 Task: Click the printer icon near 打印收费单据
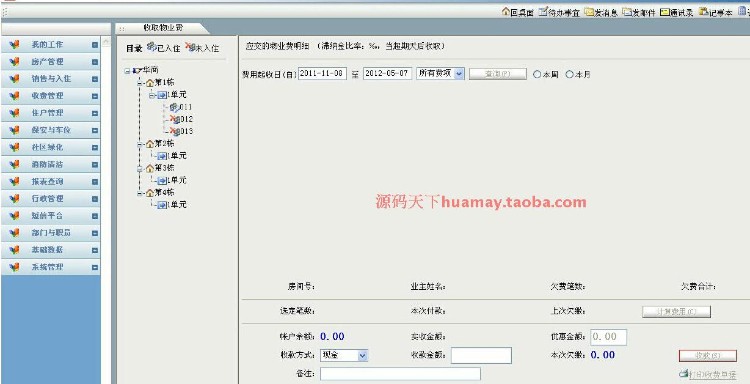click(684, 373)
